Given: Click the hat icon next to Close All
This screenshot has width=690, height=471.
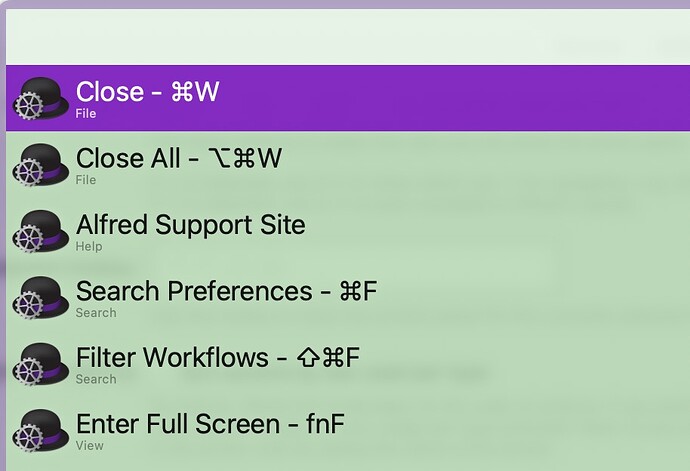Looking at the screenshot, I should [x=40, y=165].
